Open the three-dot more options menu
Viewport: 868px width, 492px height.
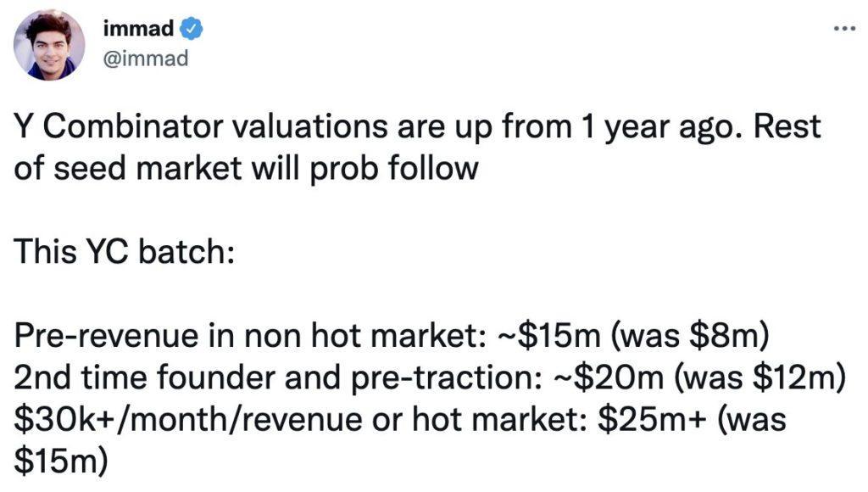845,28
